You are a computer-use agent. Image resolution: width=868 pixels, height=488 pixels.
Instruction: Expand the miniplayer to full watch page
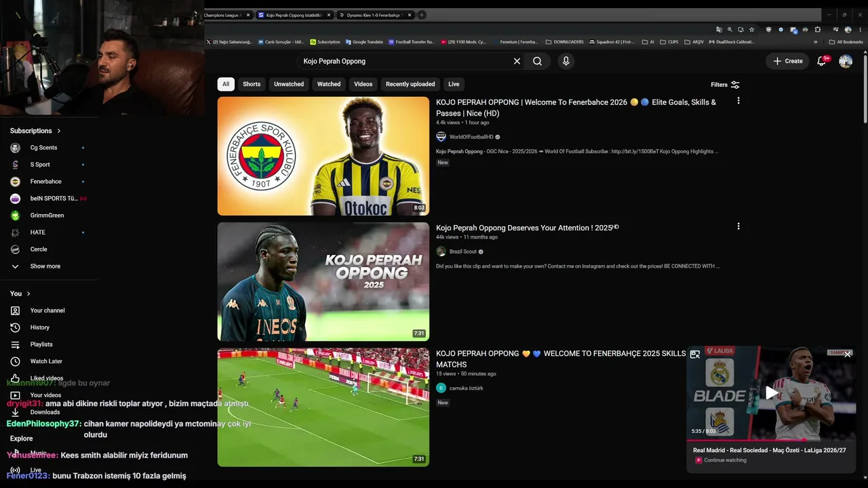[695, 354]
